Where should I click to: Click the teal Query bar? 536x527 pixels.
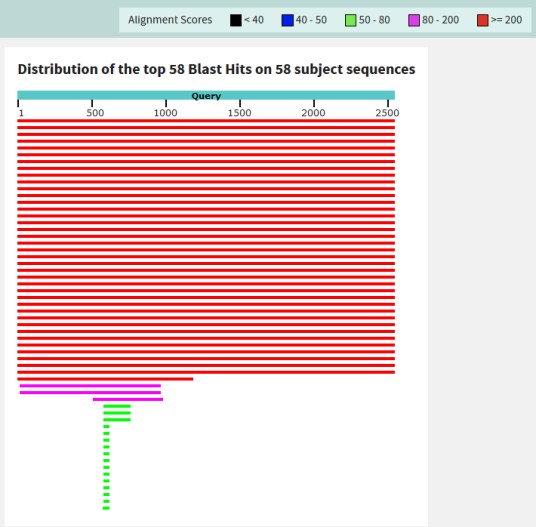coord(206,95)
